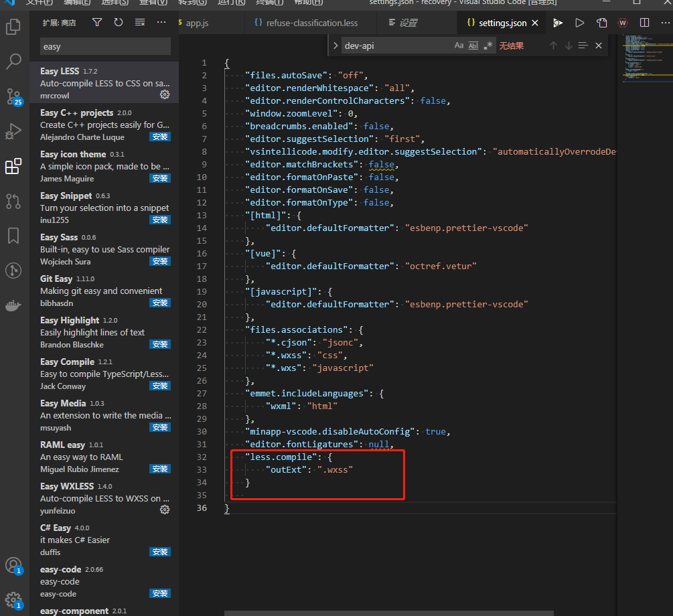
Task: Toggle regular expression in find widget
Action: coord(488,46)
